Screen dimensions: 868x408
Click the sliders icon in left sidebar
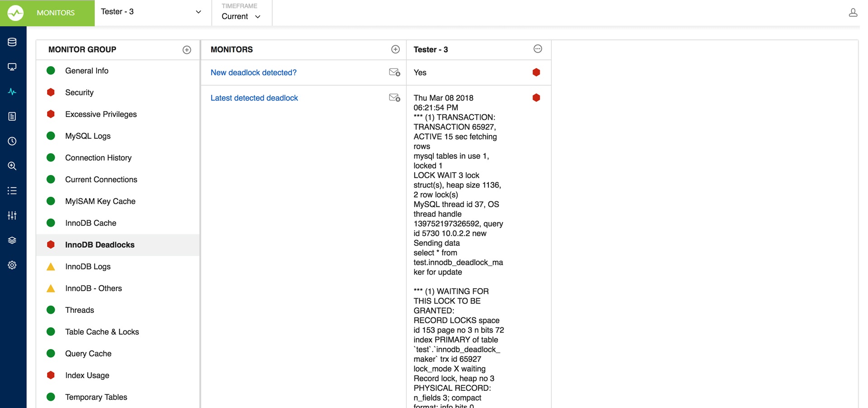pyautogui.click(x=12, y=215)
